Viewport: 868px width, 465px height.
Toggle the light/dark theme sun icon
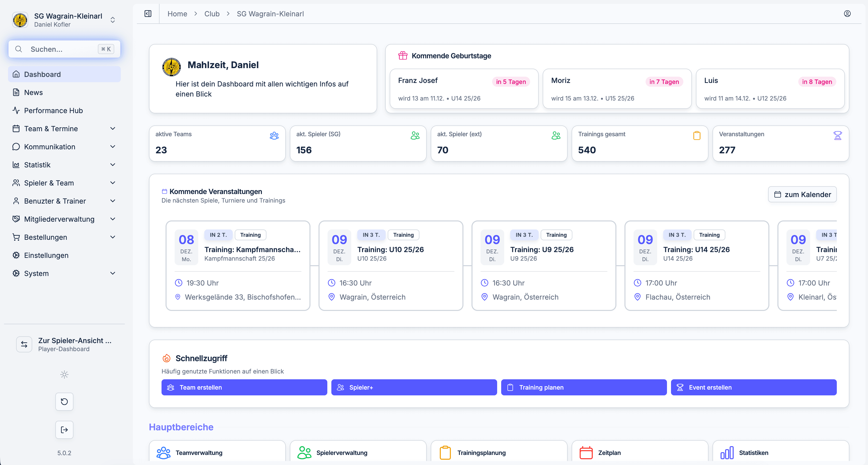click(x=64, y=375)
